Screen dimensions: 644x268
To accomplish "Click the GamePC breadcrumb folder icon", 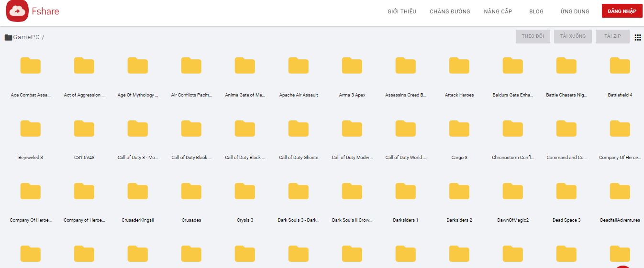I will pyautogui.click(x=8, y=37).
